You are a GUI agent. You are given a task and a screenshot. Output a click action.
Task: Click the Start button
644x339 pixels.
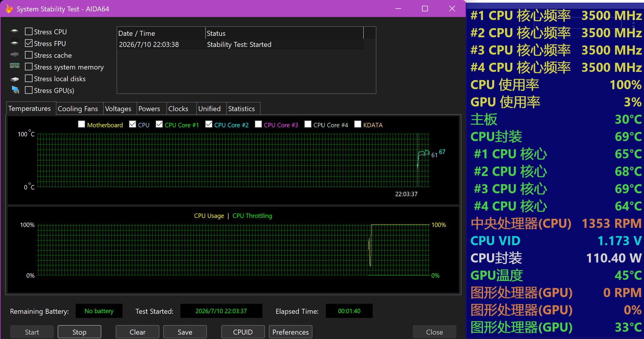pyautogui.click(x=32, y=332)
